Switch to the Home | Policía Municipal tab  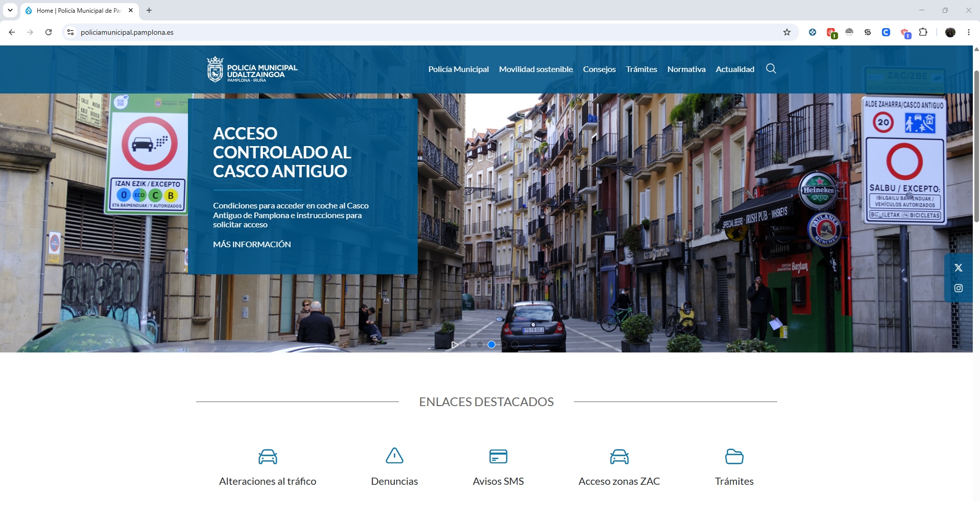[x=79, y=10]
